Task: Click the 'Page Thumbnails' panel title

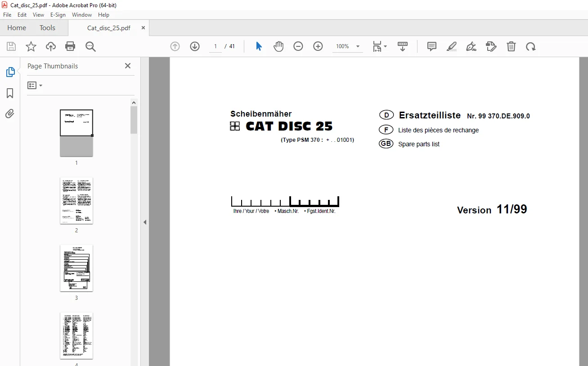Action: (x=53, y=66)
